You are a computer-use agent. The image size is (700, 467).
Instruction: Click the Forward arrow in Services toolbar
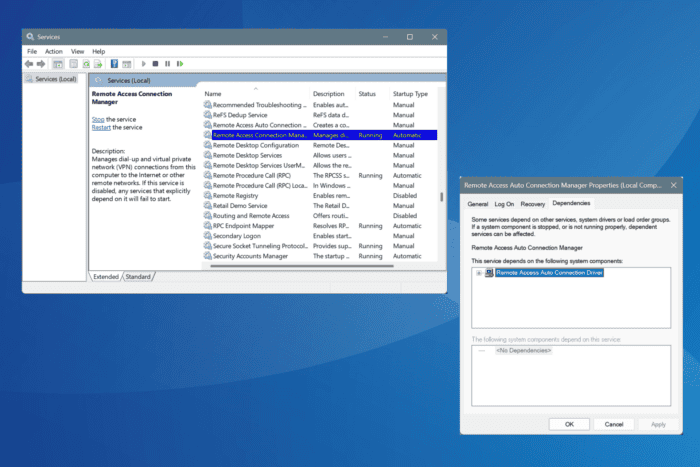click(x=41, y=64)
